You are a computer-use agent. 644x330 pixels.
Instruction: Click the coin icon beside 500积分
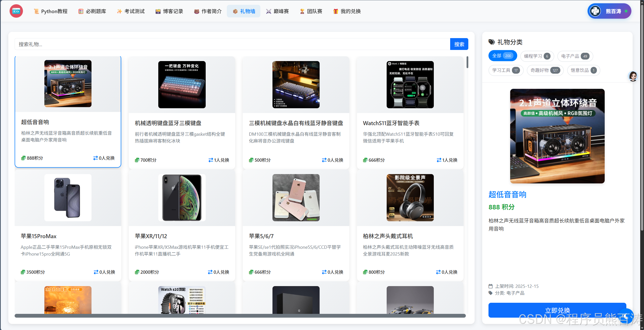(251, 160)
